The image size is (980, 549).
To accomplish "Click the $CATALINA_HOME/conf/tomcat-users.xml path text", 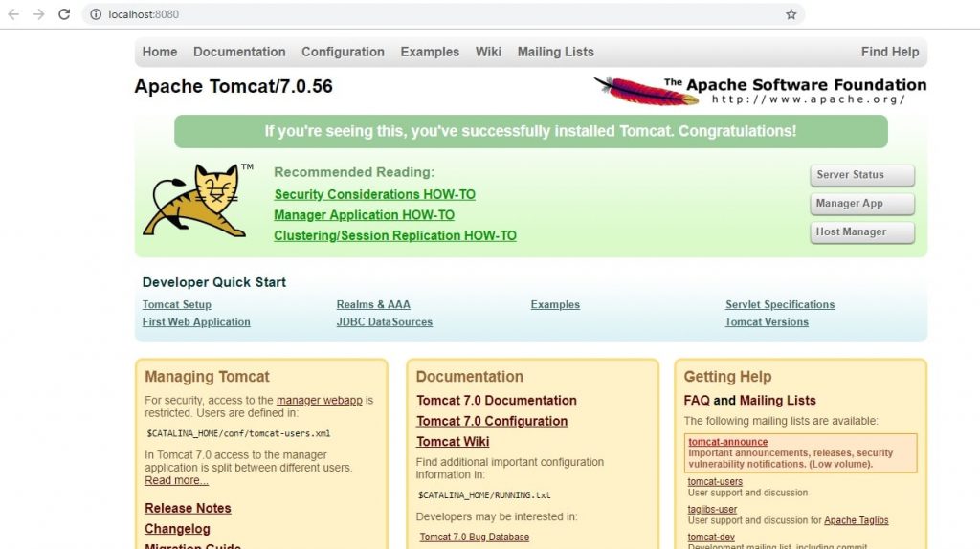I will click(x=238, y=433).
